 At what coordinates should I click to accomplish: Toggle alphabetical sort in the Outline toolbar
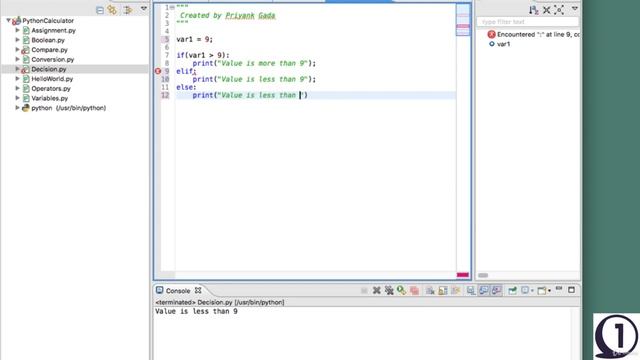click(x=533, y=10)
